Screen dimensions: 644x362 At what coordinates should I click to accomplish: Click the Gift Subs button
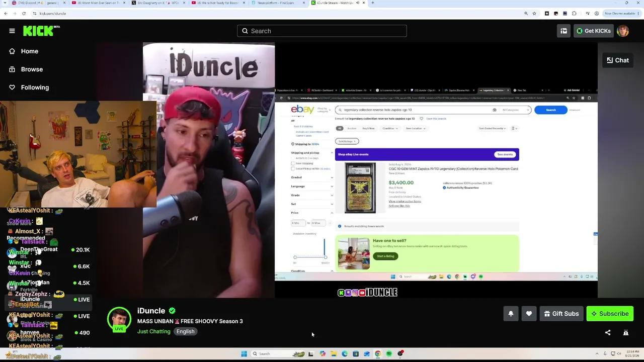point(561,314)
